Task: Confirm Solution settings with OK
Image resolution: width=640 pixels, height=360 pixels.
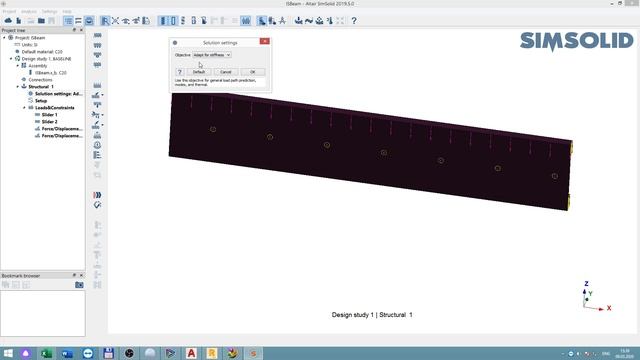Action: point(253,72)
